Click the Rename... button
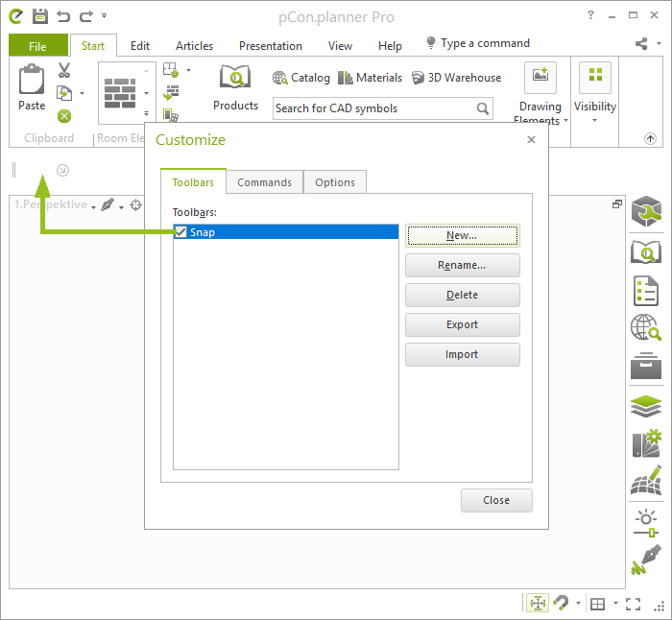This screenshot has width=672, height=620. (463, 265)
